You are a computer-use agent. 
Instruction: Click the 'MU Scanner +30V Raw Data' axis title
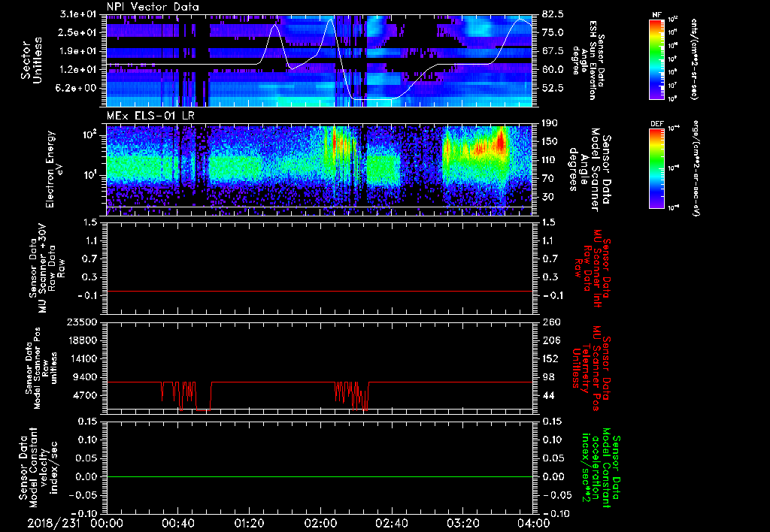pos(47,268)
